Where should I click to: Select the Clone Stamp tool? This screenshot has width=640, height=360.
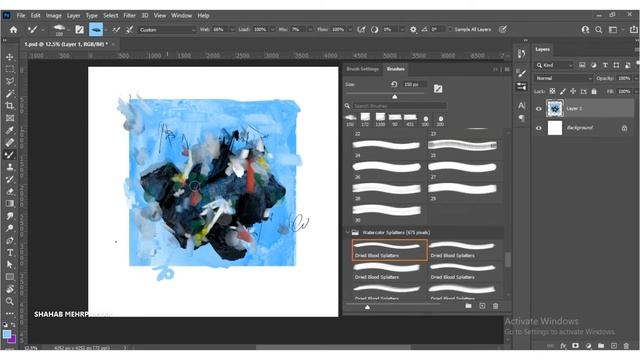[x=9, y=167]
